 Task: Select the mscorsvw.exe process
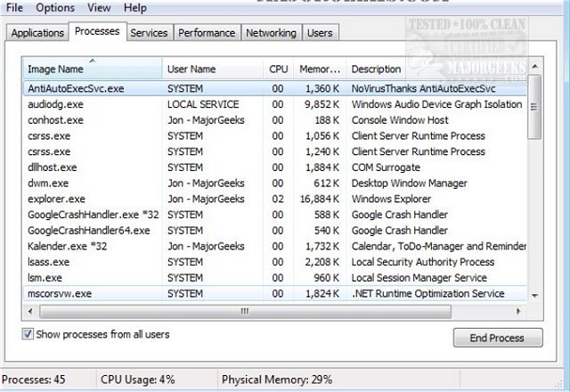pos(275,293)
